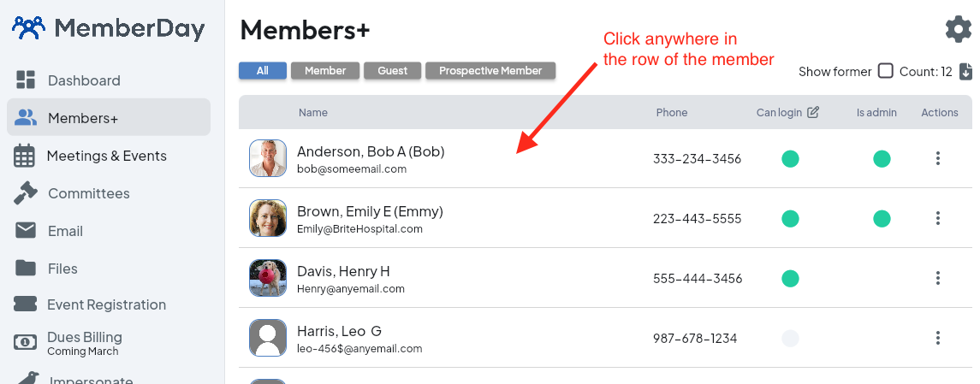
Task: Enable the Show former checkbox
Action: [x=886, y=71]
